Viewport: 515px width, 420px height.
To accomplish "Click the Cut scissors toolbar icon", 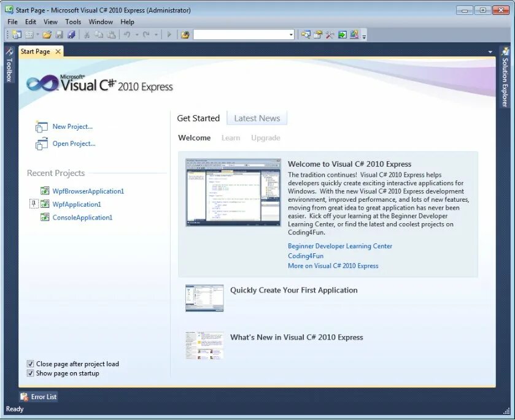I will click(87, 34).
